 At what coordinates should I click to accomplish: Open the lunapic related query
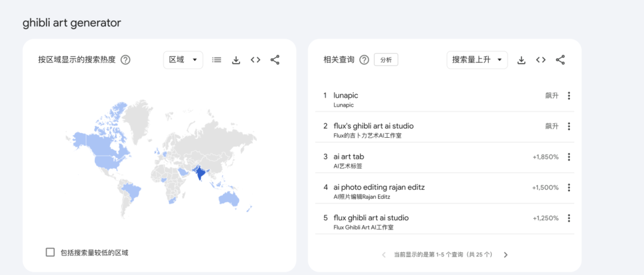point(346,95)
